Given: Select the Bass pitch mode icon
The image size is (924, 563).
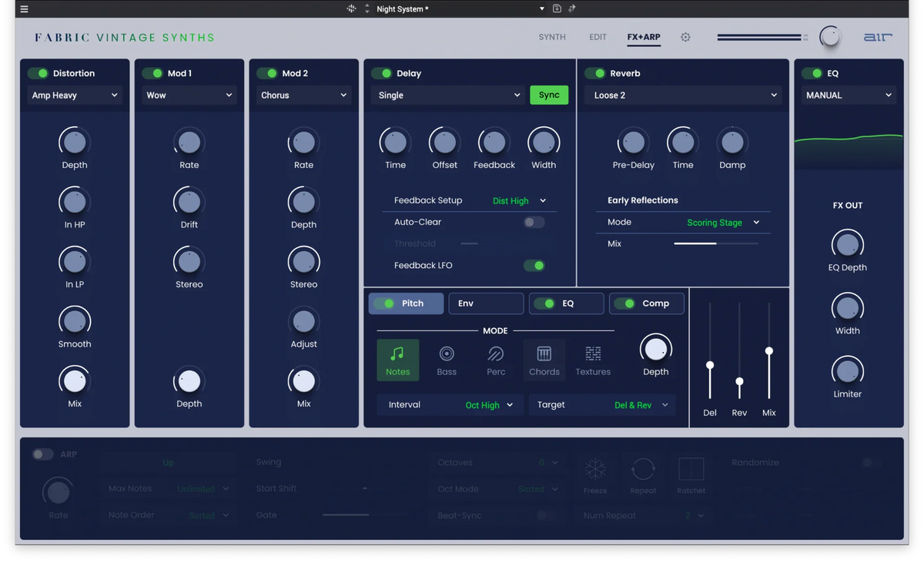Looking at the screenshot, I should (447, 360).
